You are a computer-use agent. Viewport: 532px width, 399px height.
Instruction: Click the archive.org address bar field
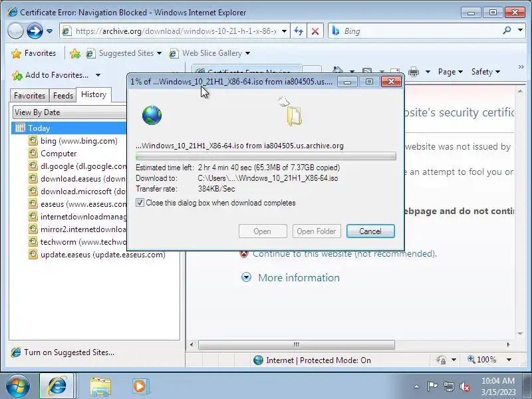point(175,31)
